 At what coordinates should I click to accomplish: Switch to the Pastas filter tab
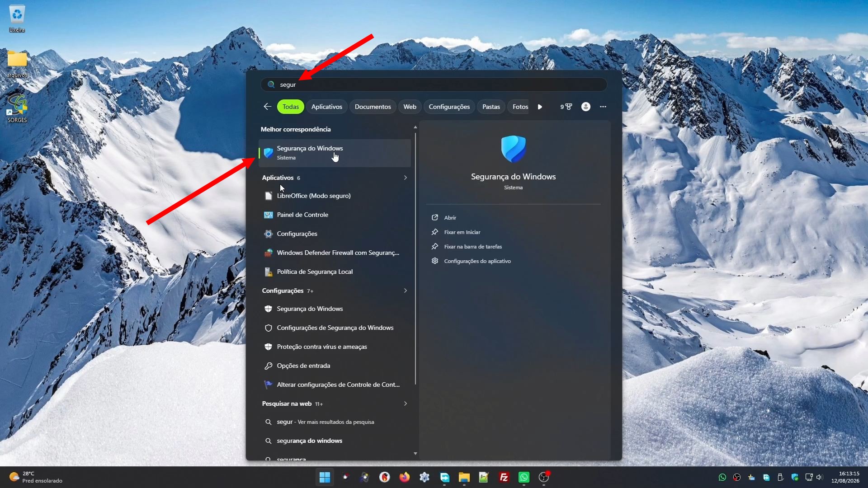[491, 107]
